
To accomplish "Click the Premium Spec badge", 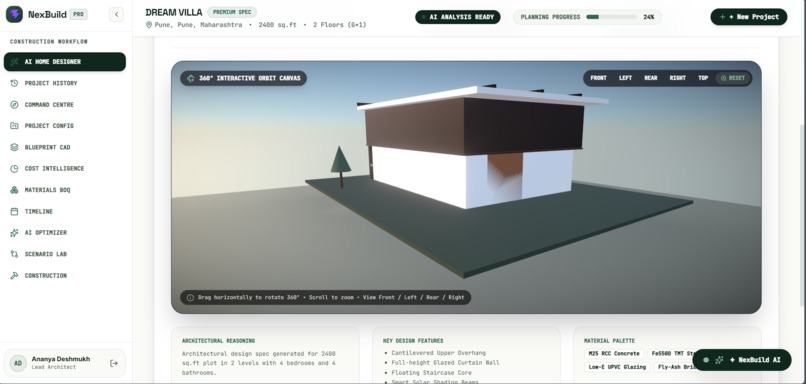I will click(x=232, y=12).
